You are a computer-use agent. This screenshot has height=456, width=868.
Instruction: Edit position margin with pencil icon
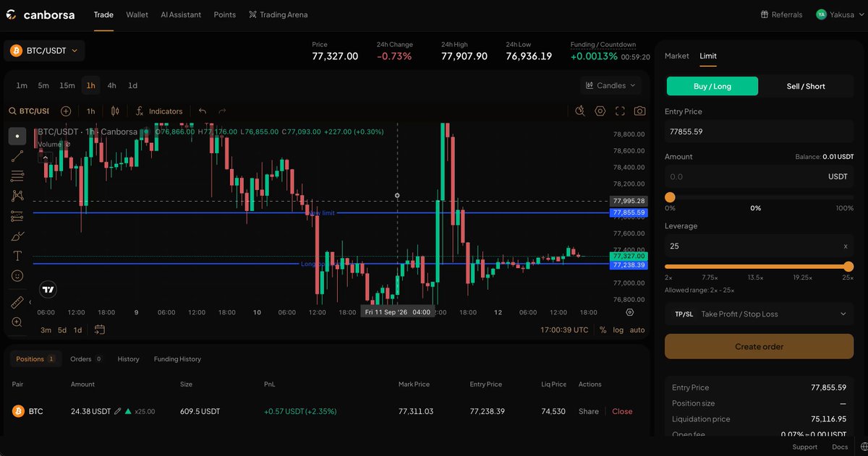click(117, 411)
